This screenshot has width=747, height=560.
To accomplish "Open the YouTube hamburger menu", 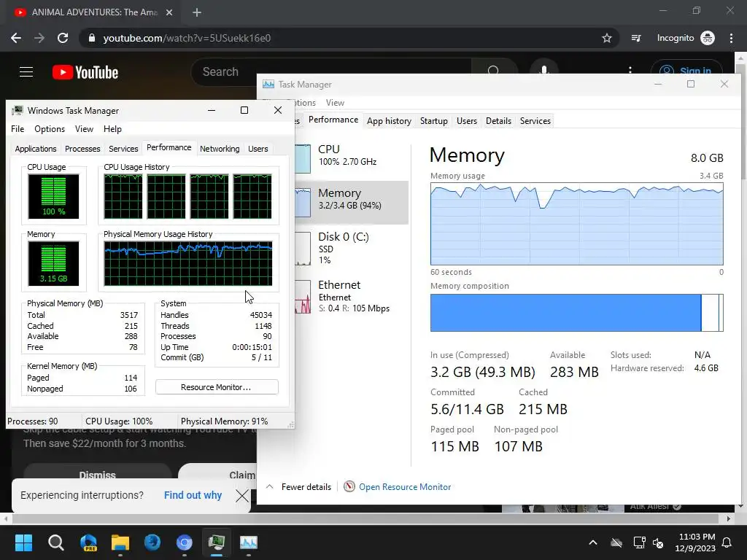I will click(x=26, y=72).
